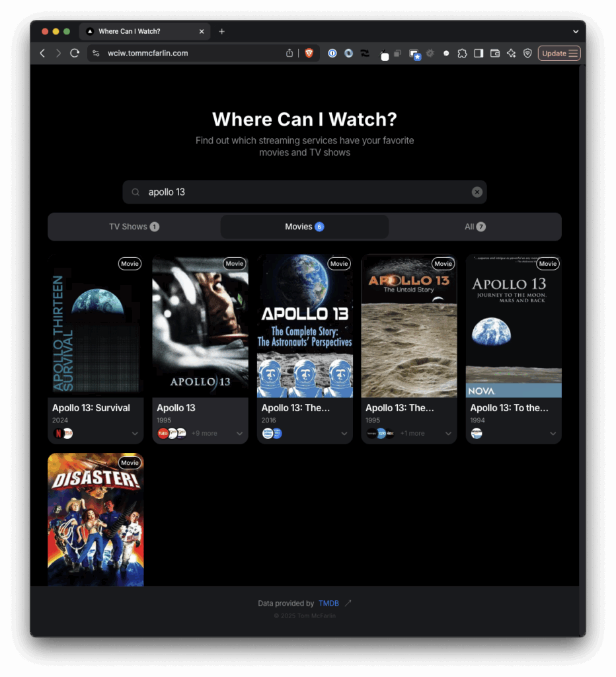Click the gray gear extension icon

(430, 53)
